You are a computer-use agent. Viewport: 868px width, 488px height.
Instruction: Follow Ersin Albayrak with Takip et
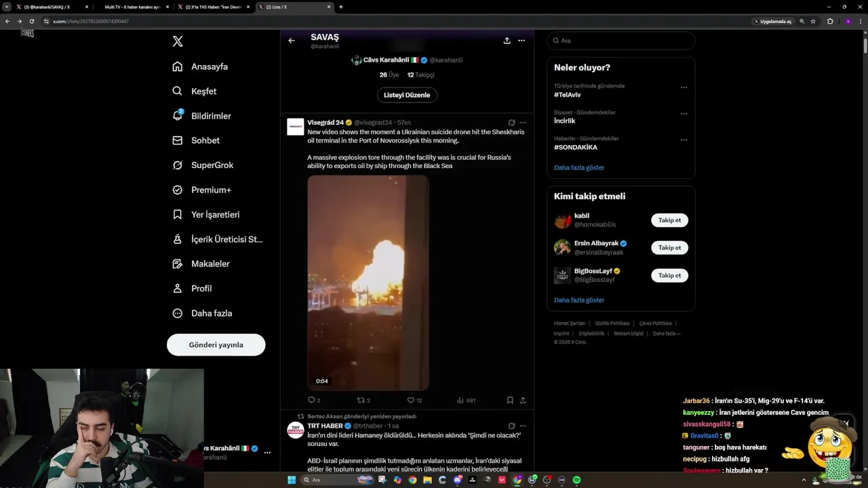(x=669, y=247)
